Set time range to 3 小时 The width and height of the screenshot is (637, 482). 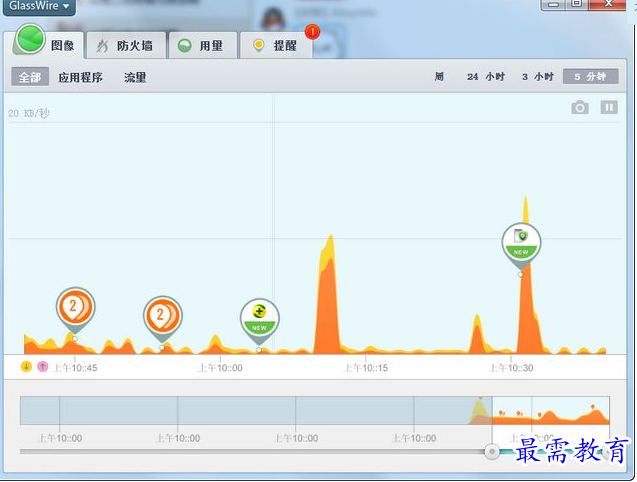coord(537,76)
